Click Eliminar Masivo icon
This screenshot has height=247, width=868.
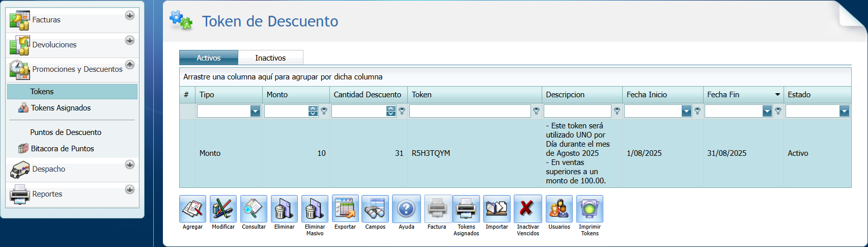point(315,209)
